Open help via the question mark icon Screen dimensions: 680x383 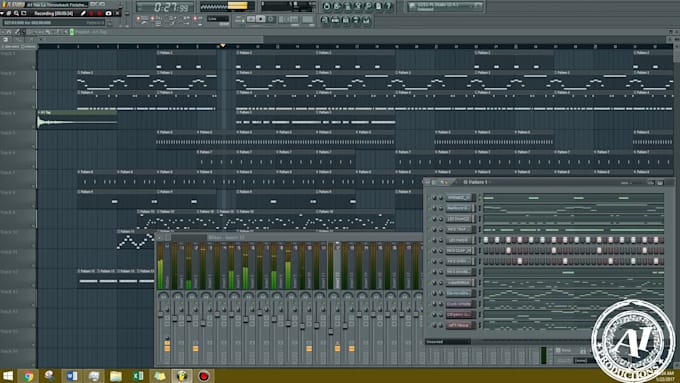(x=389, y=6)
